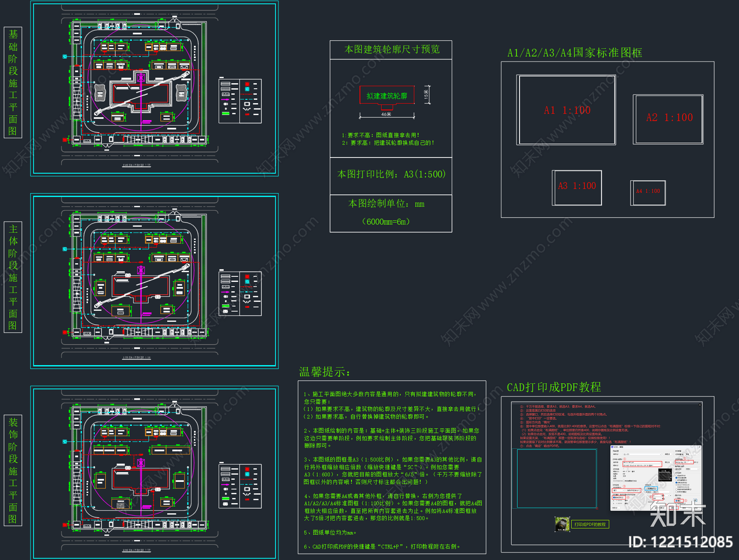Click the monkey avatar image
This screenshot has width=739, height=560.
(562, 524)
